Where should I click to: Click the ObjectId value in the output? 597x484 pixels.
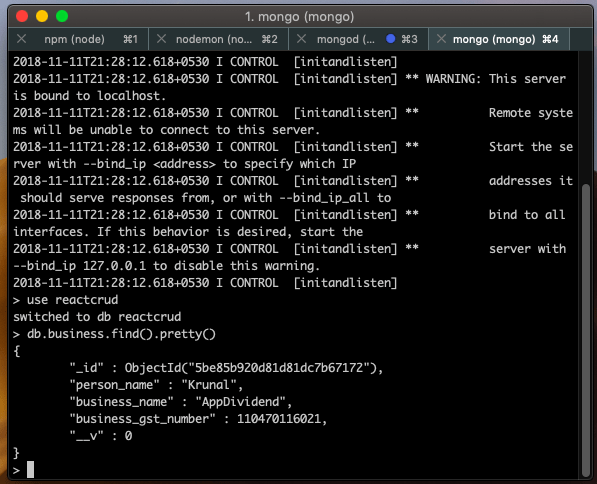[253, 367]
